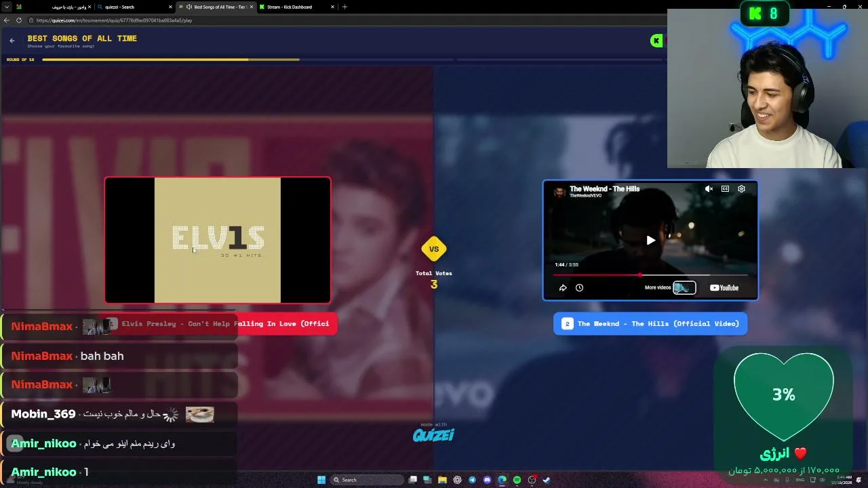Vote for The Weeknd - The Hills option
This screenshot has width=868, height=488.
650,323
